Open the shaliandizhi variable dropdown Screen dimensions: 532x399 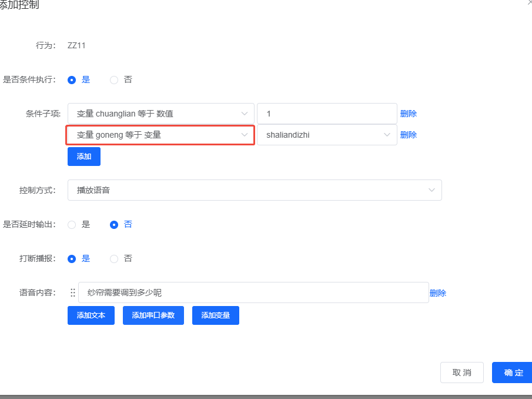pos(327,135)
